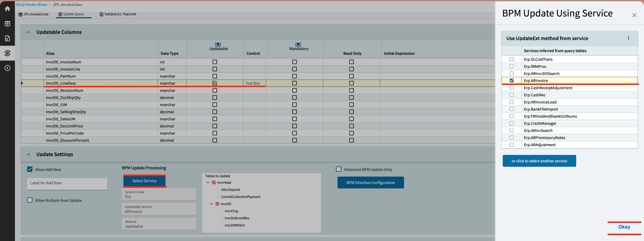Close the BPM Update Using Service panel
The width and height of the screenshot is (644, 241).
click(x=634, y=15)
